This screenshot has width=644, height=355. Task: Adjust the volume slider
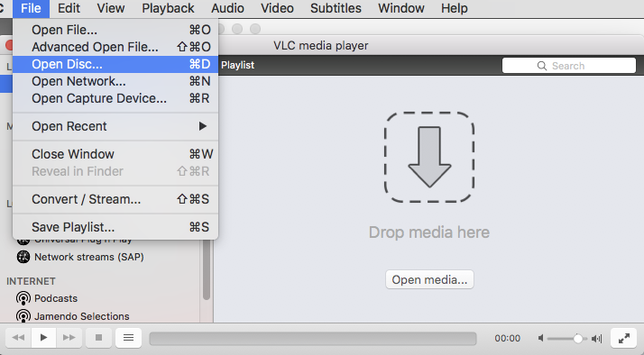tap(567, 339)
